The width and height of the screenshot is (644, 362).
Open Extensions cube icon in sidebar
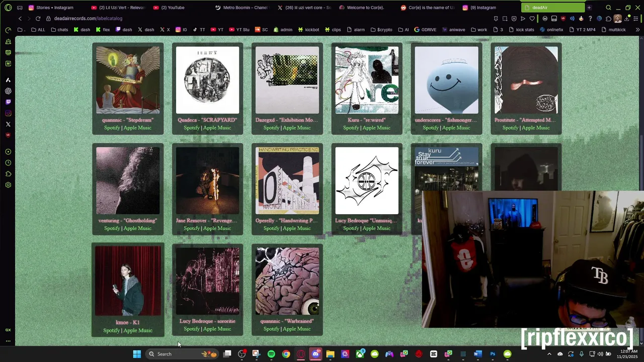[8, 174]
